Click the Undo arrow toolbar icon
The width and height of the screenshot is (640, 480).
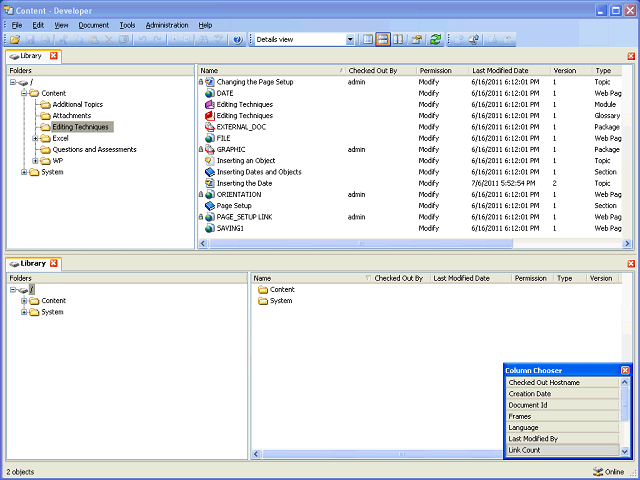(142, 40)
